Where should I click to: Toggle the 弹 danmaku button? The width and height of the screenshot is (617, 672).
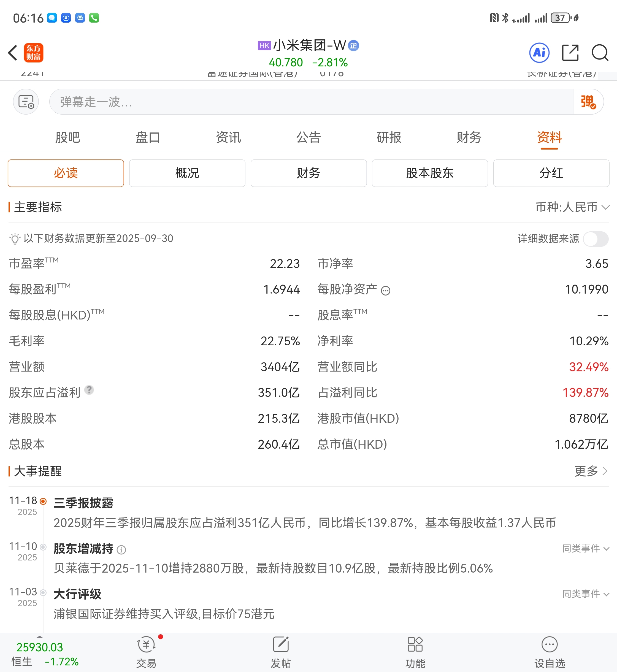[588, 102]
